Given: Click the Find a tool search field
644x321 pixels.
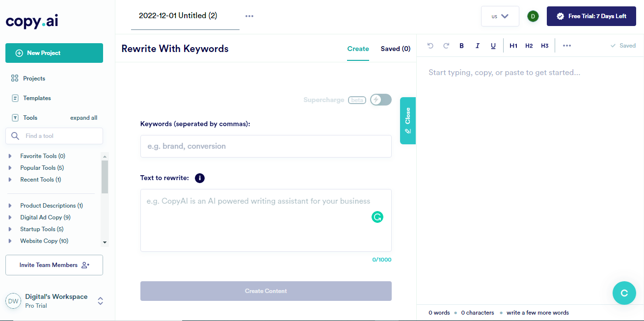Looking at the screenshot, I should (54, 136).
